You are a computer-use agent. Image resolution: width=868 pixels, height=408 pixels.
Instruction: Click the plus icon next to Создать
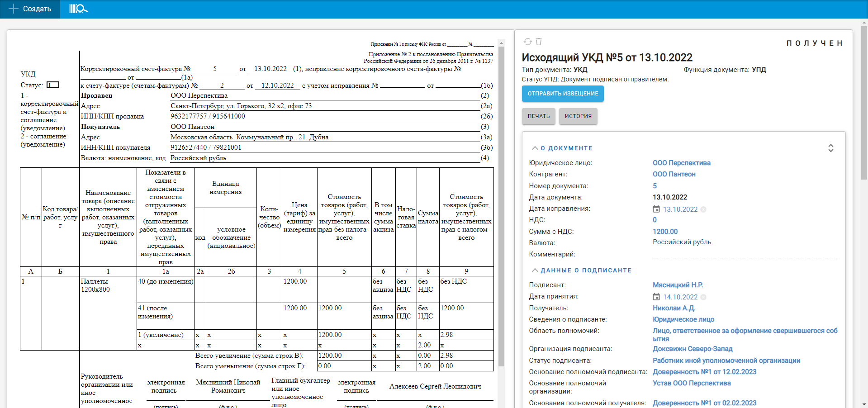(x=14, y=9)
